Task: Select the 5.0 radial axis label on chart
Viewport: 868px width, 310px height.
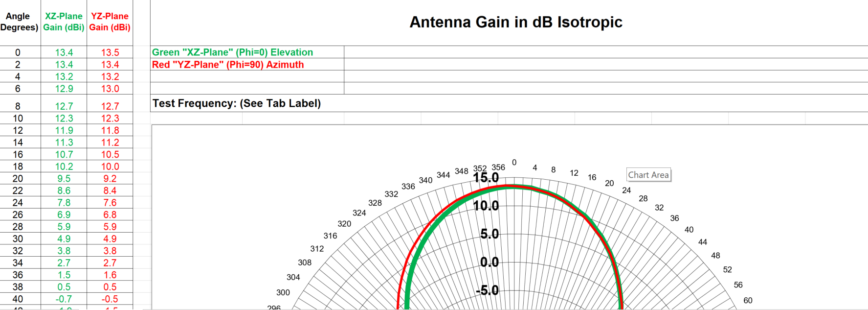Action: point(490,234)
